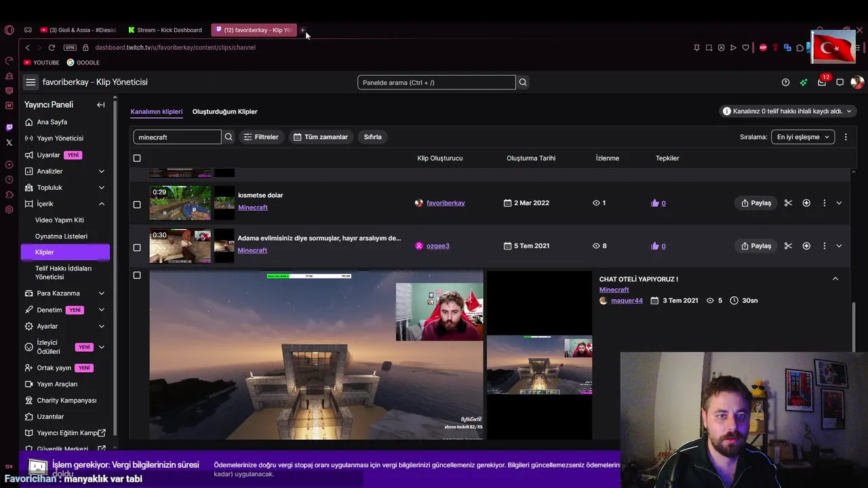868x488 pixels.
Task: Check the Adama evlimisiniz clip checkbox
Action: pyautogui.click(x=137, y=247)
